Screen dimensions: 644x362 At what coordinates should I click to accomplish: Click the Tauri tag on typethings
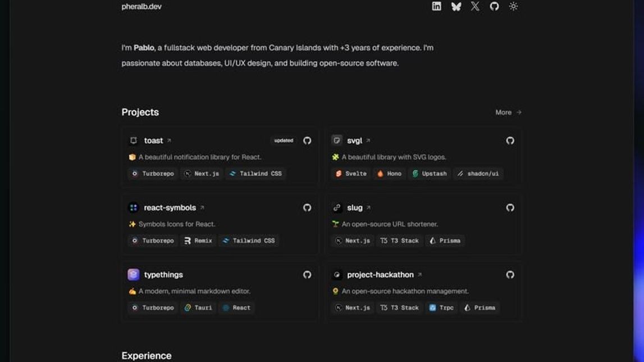(198, 307)
